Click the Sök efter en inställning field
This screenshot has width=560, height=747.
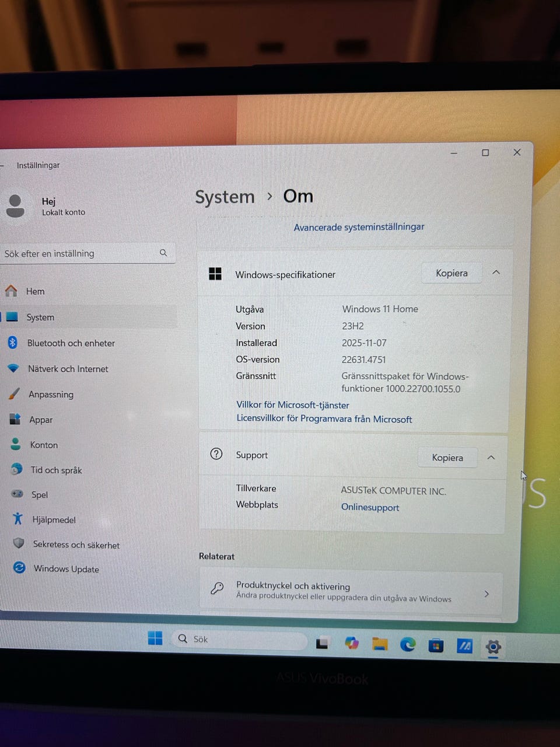pyautogui.click(x=82, y=253)
